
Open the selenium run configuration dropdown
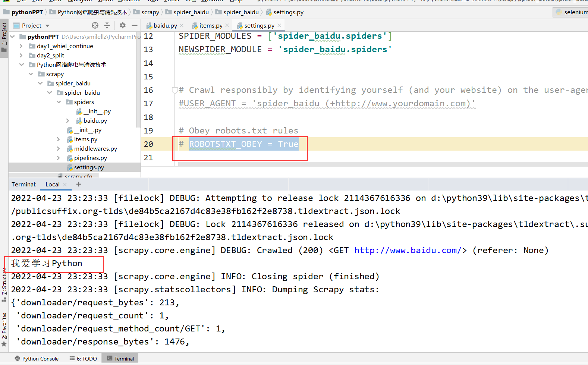pyautogui.click(x=571, y=12)
